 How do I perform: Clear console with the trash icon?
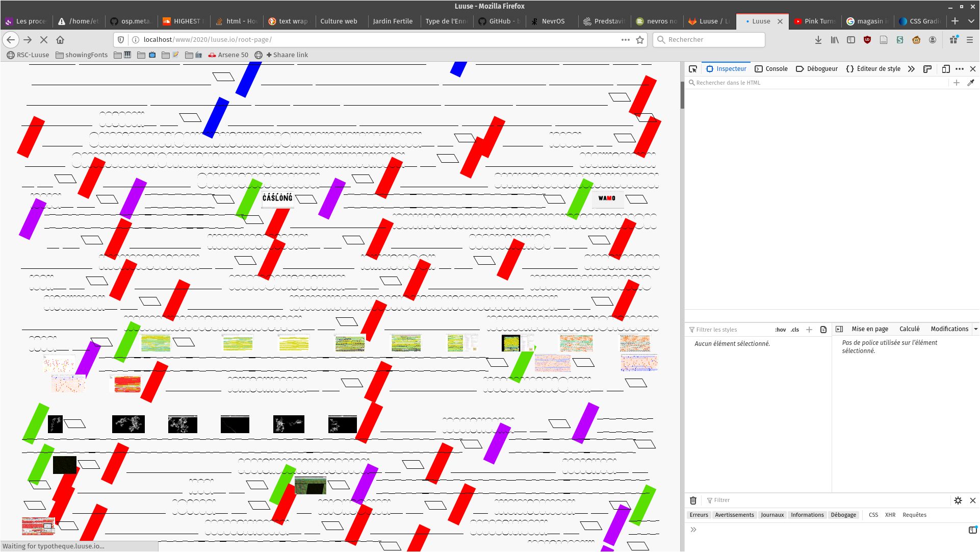tap(693, 500)
